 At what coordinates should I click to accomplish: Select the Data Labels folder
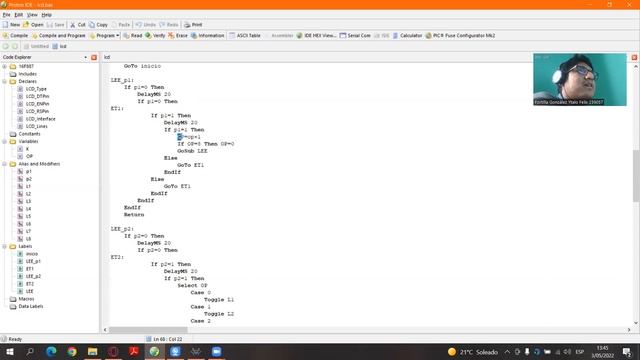click(x=31, y=306)
